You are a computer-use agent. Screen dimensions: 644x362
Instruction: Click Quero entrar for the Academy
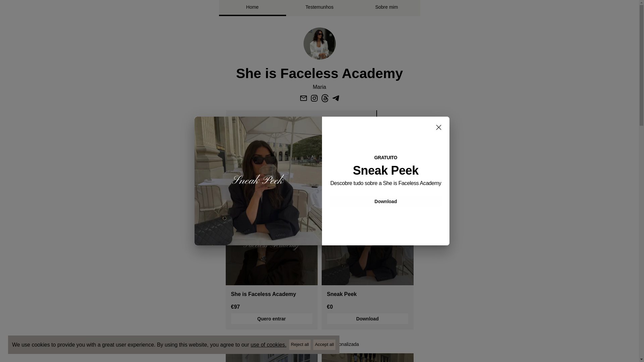click(271, 319)
